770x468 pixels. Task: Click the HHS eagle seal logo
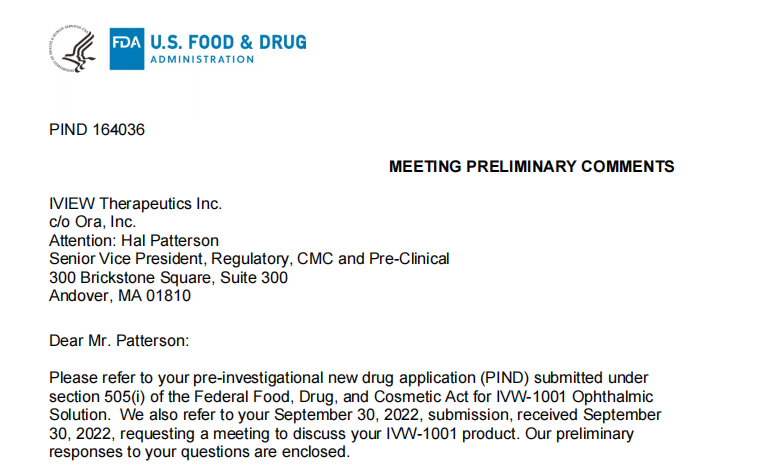click(72, 49)
